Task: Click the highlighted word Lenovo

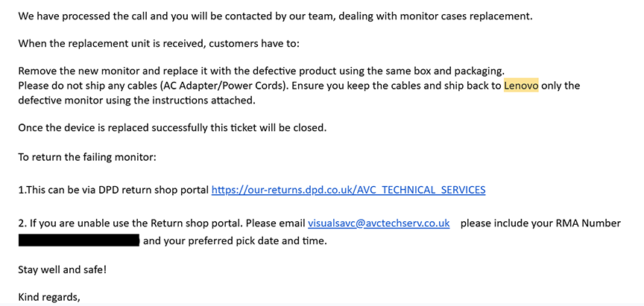Action: [x=521, y=86]
